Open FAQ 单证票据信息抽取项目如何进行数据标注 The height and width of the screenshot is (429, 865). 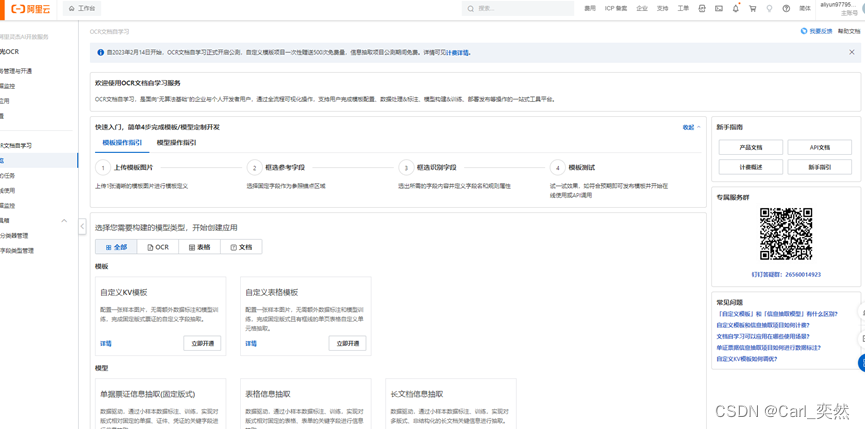768,347
